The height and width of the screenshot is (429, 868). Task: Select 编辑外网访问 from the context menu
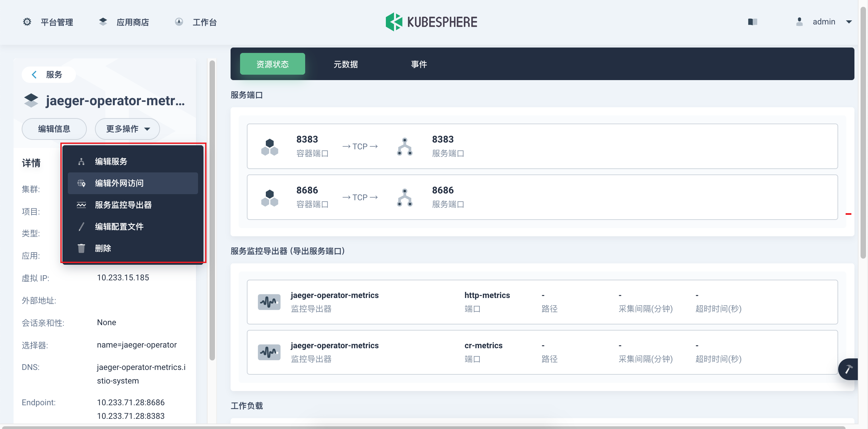[x=119, y=183]
